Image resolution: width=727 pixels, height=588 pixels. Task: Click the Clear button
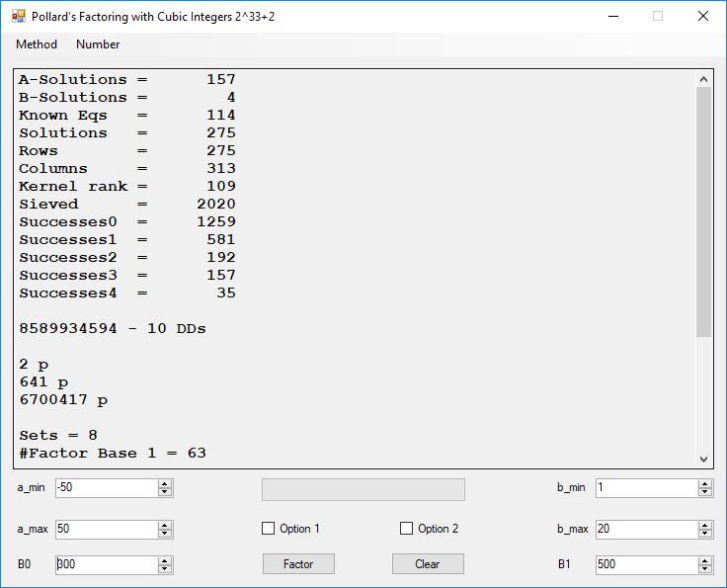428,564
